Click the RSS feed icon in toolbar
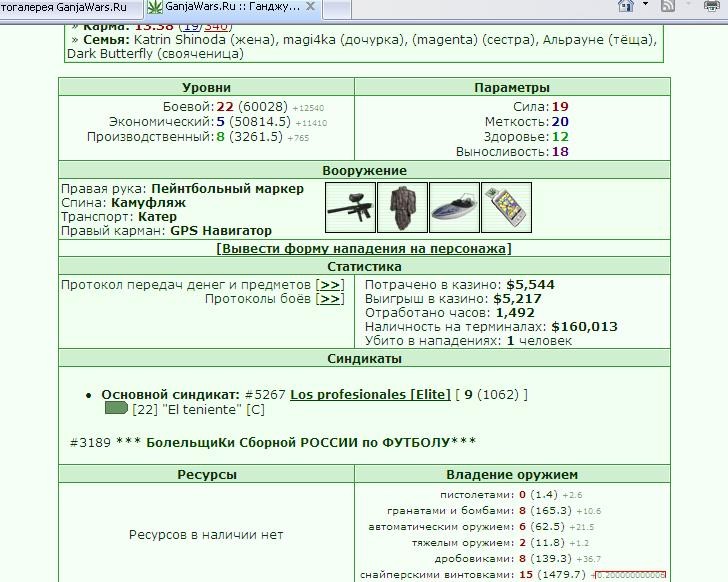 click(668, 6)
